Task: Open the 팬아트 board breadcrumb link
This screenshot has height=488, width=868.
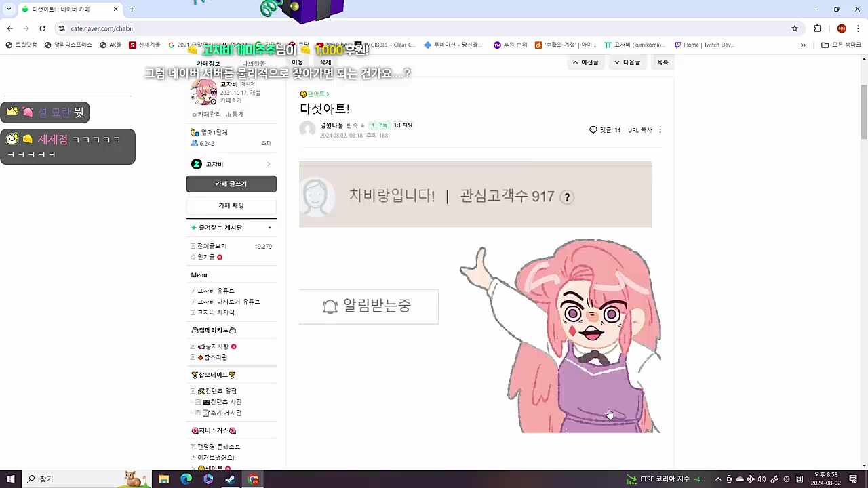Action: pyautogui.click(x=314, y=94)
